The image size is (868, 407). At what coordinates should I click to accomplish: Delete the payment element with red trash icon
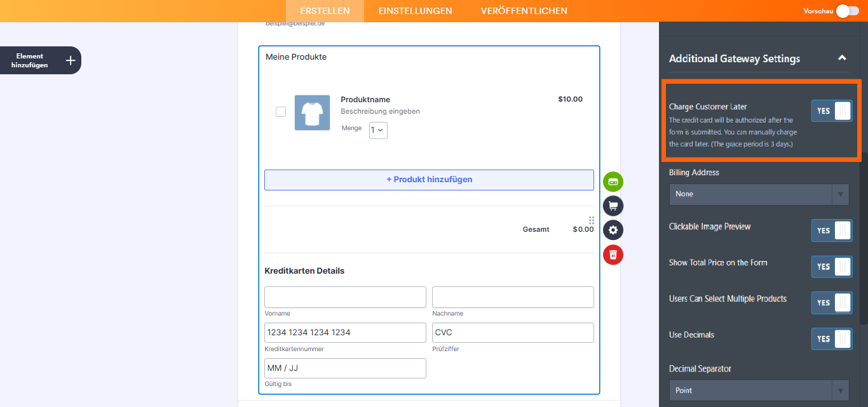(x=613, y=255)
